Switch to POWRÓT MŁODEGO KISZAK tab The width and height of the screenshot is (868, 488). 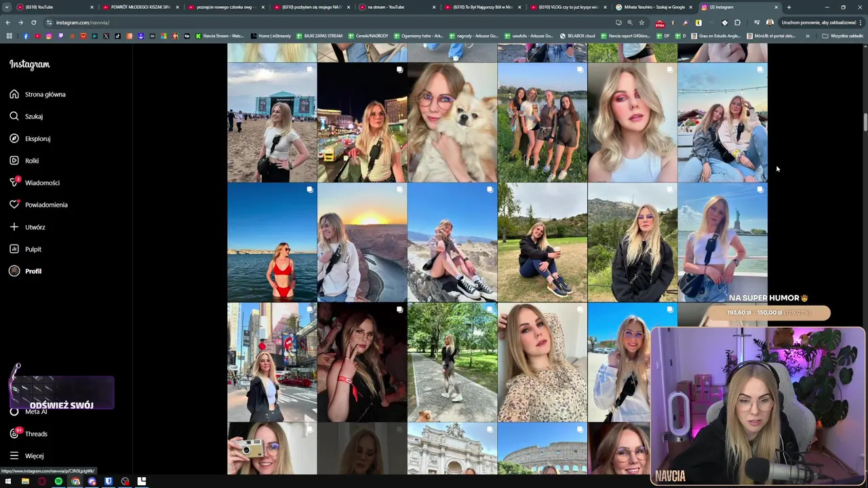[x=140, y=7]
